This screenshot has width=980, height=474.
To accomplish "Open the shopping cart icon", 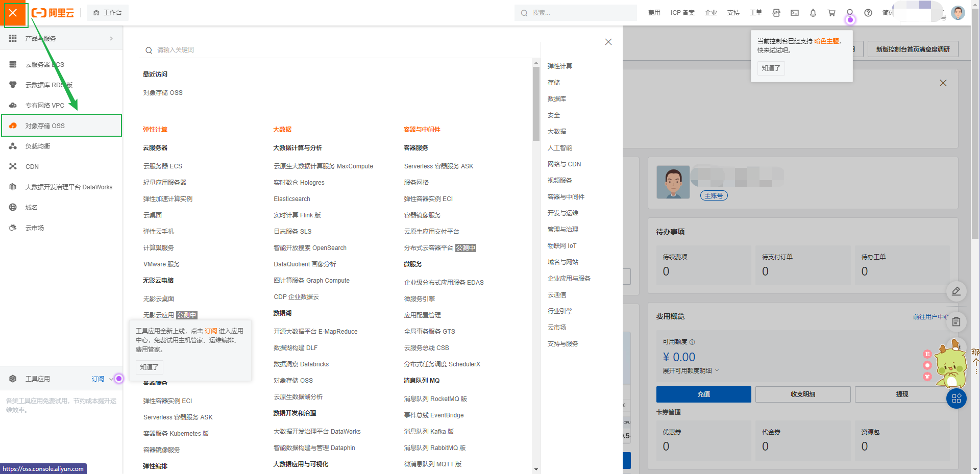I will [x=831, y=13].
